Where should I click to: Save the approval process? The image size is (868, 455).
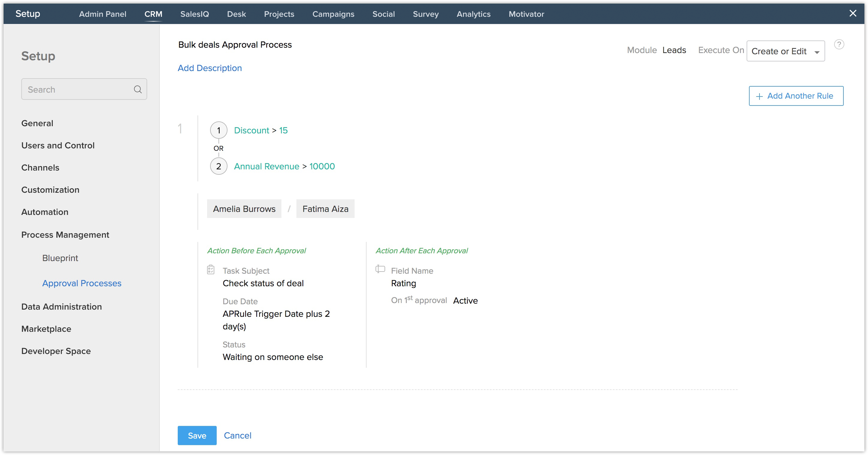[197, 435]
